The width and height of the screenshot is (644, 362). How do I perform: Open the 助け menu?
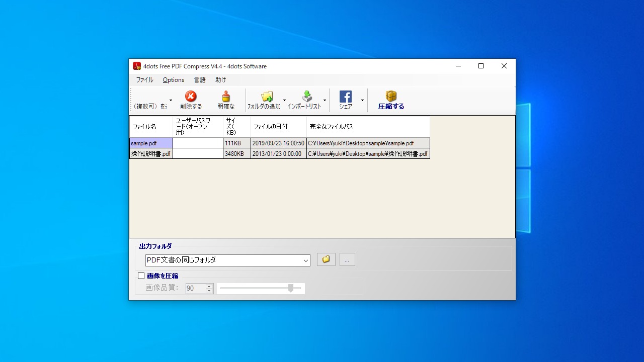point(221,80)
